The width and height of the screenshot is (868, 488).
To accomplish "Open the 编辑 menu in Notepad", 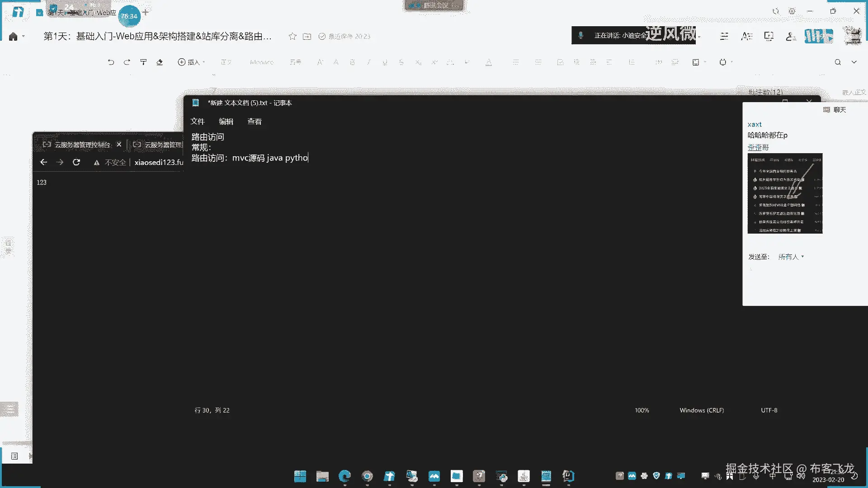I will click(226, 122).
